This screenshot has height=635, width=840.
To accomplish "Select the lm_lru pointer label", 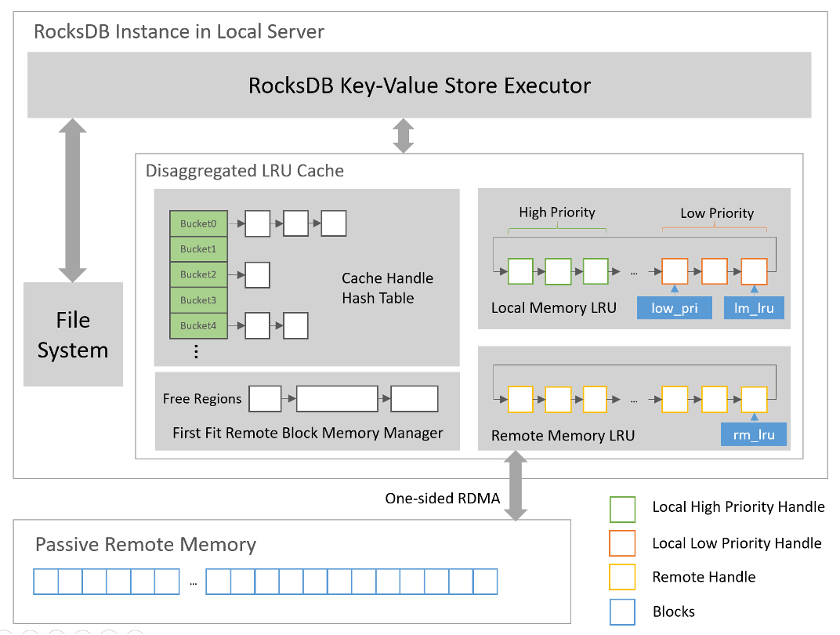I will [x=754, y=308].
